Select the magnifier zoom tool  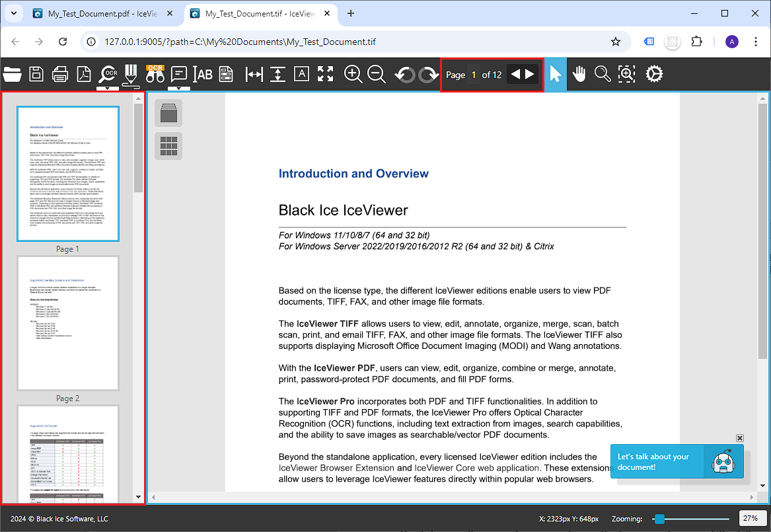coord(603,74)
